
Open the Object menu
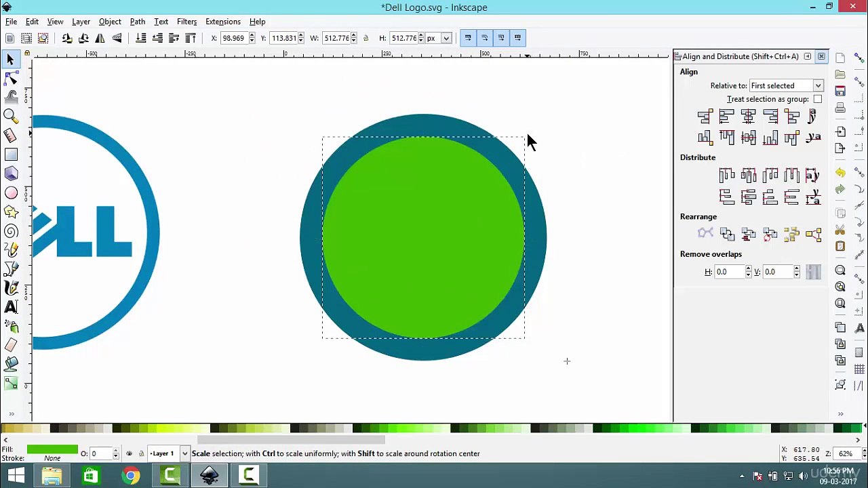point(110,22)
